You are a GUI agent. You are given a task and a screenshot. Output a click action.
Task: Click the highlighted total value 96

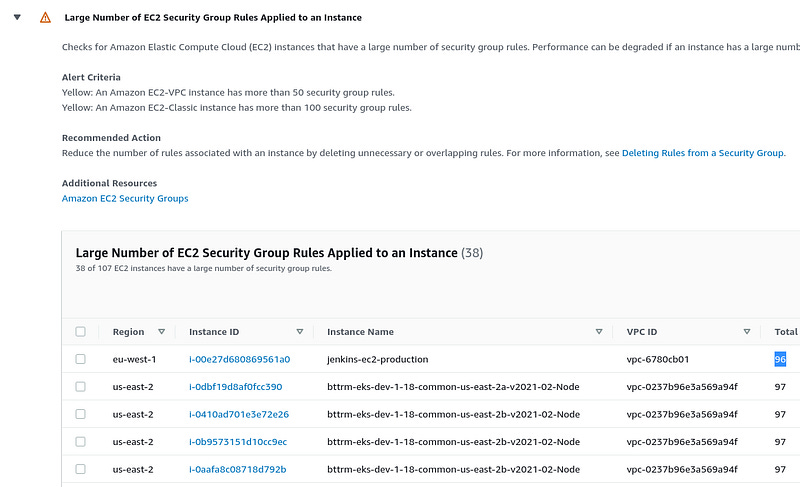(x=780, y=359)
